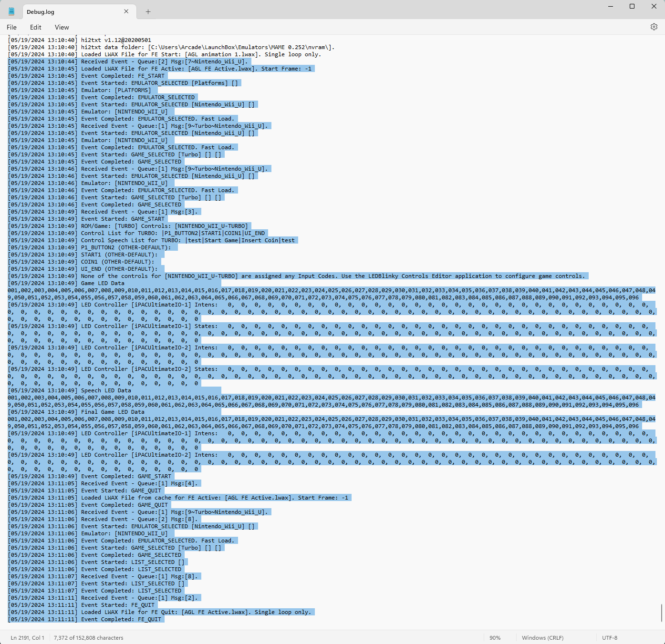The width and height of the screenshot is (665, 644).
Task: Click the 'Control List for TURBO' line
Action: pyautogui.click(x=136, y=233)
